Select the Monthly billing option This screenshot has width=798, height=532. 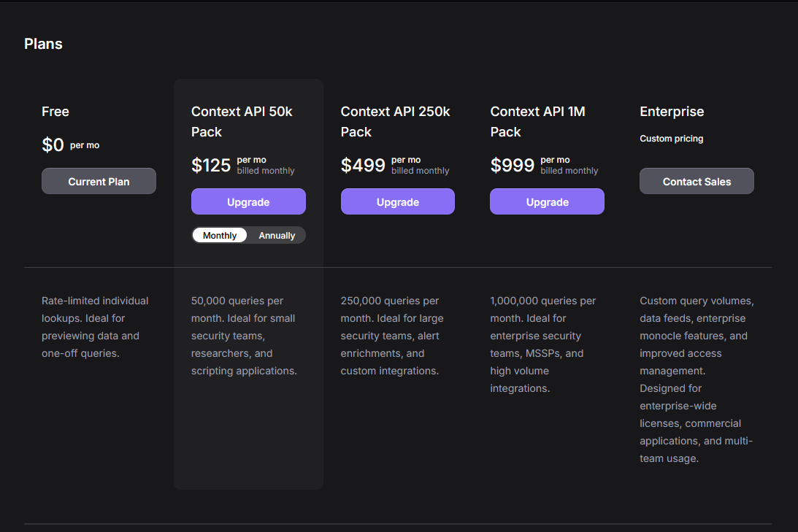pos(220,235)
